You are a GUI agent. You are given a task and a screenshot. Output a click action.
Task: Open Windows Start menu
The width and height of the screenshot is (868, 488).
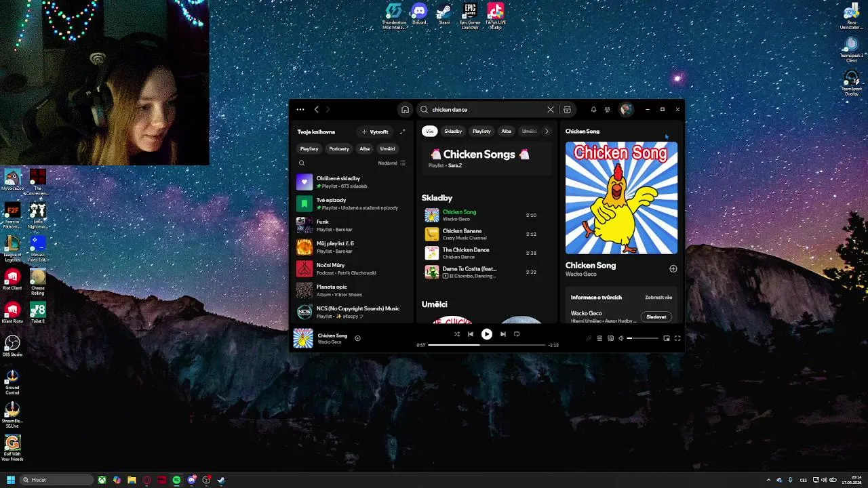pyautogui.click(x=11, y=480)
